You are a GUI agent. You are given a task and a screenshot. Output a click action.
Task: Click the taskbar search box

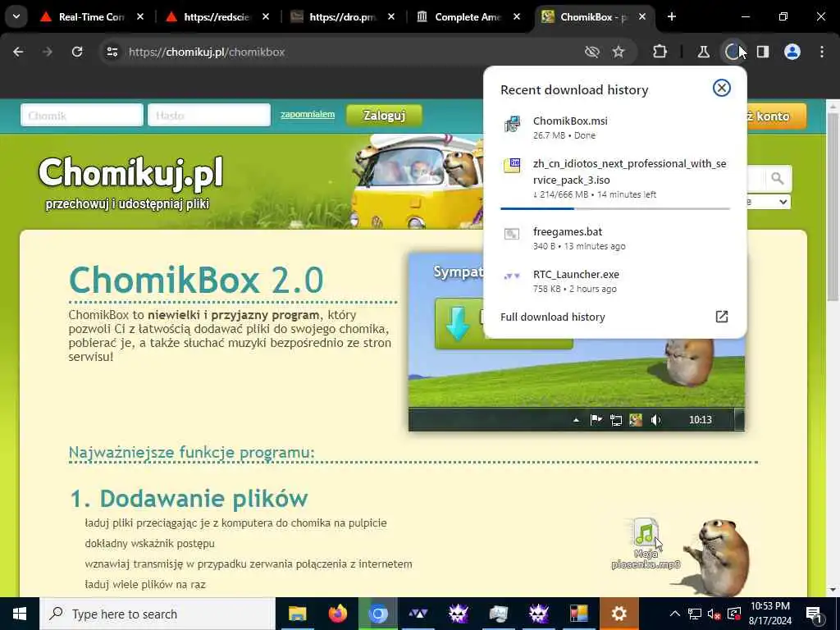click(x=157, y=614)
